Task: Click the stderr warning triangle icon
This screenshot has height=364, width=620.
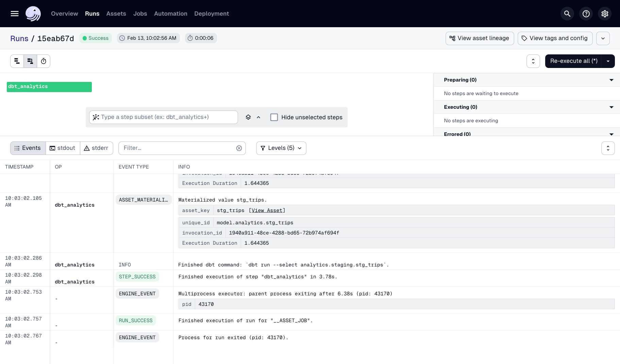Action: (86, 148)
